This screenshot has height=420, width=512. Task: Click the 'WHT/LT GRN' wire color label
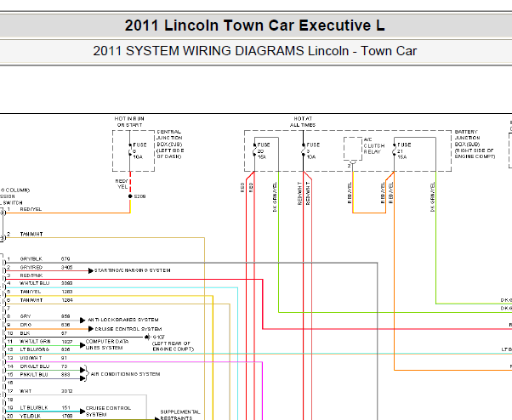(35, 341)
